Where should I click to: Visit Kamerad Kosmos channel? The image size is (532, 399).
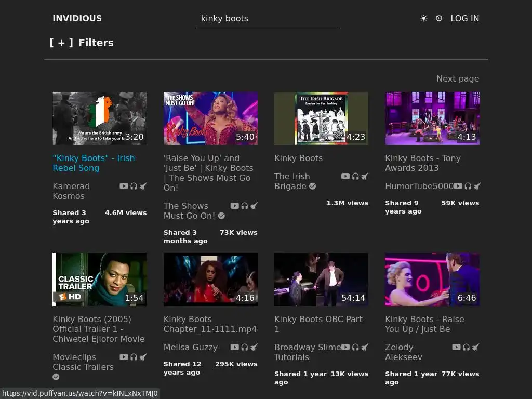[71, 191]
